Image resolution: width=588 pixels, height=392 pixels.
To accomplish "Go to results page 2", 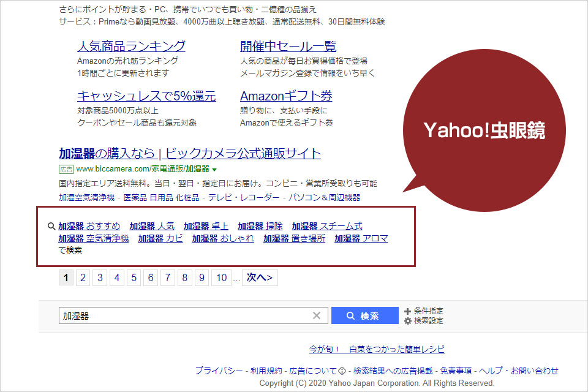I will click(x=83, y=277).
